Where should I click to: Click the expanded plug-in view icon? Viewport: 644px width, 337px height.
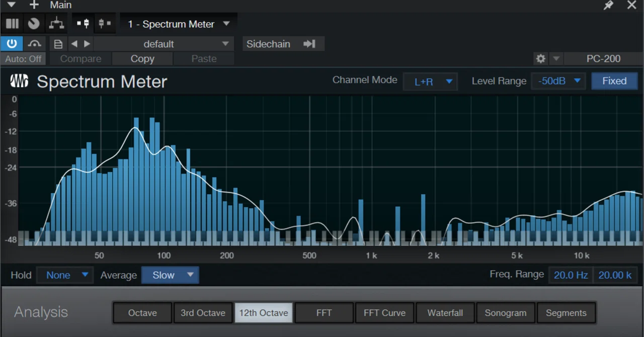coord(83,24)
